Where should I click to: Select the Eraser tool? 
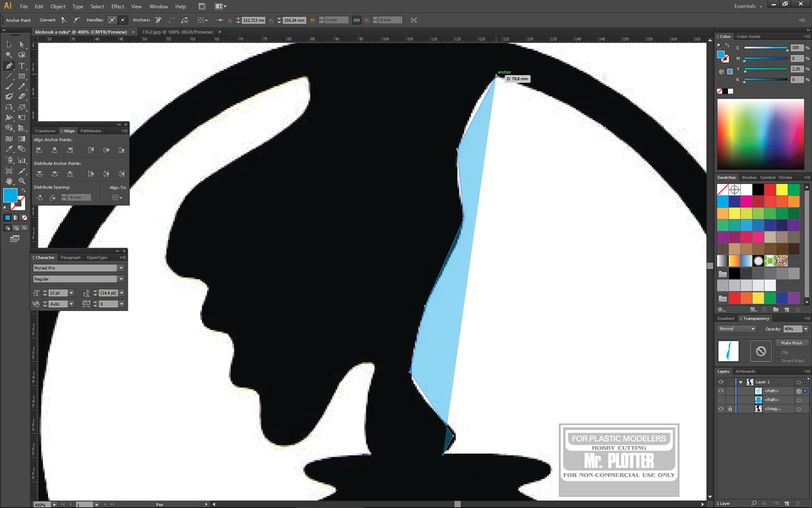coord(22,97)
